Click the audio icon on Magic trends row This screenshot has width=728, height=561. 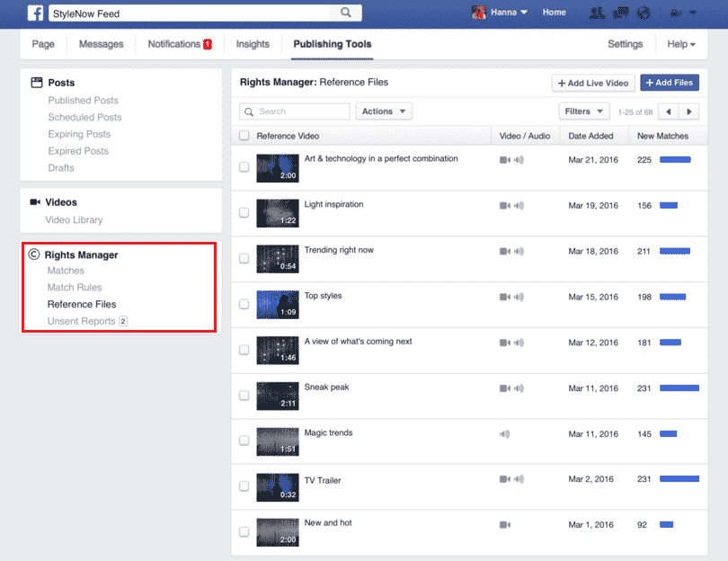[x=505, y=433]
